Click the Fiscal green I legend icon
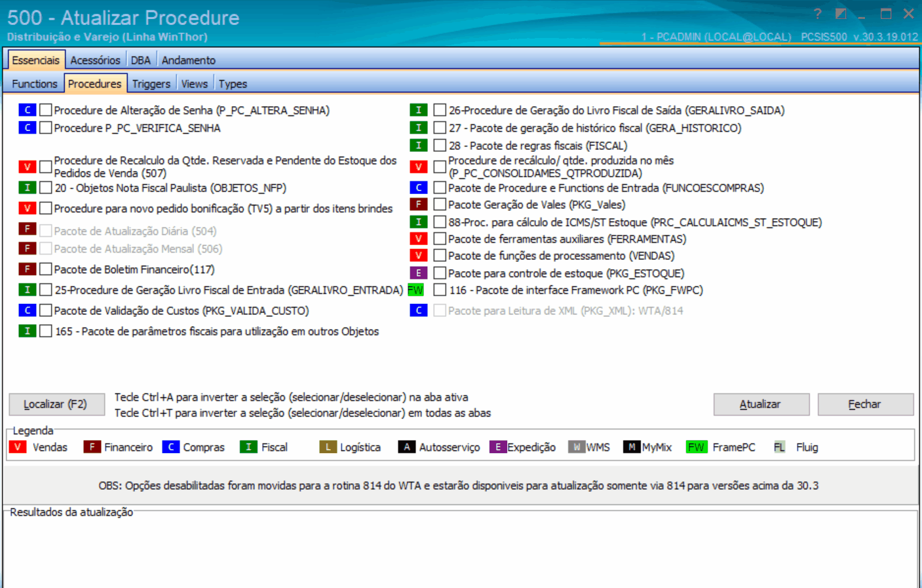Viewport: 922px width, 588px height. pyautogui.click(x=248, y=447)
